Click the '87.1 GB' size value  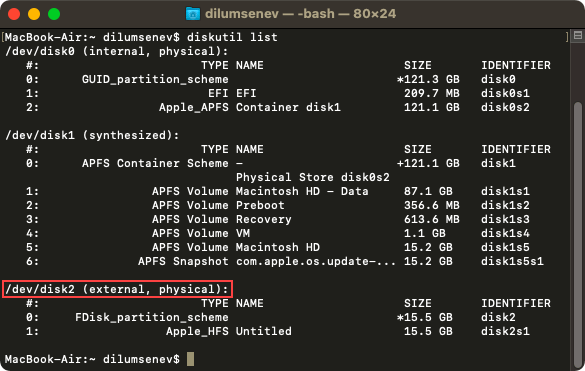(x=428, y=191)
